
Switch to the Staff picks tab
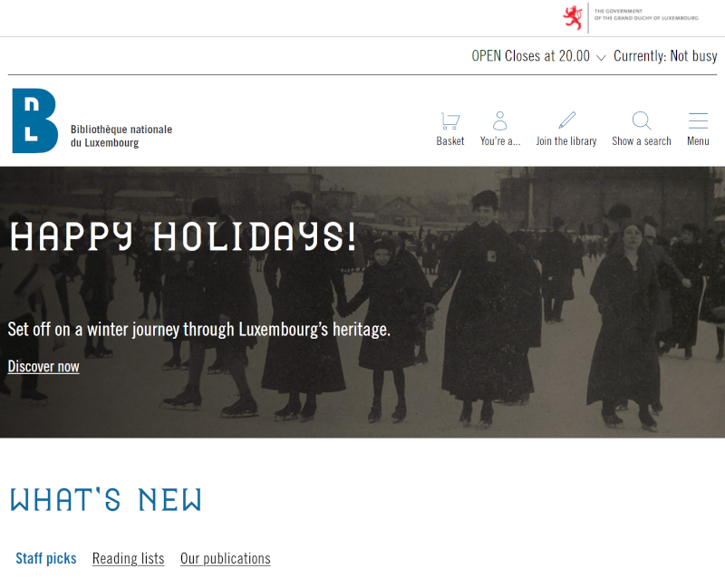(x=46, y=559)
